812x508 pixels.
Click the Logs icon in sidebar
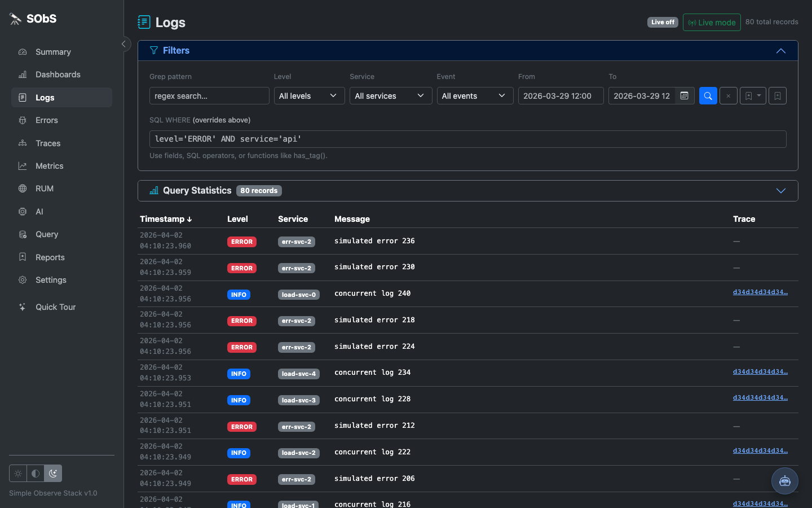[23, 98]
